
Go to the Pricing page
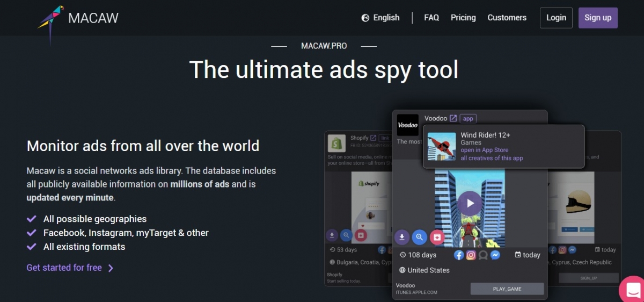pyautogui.click(x=463, y=18)
